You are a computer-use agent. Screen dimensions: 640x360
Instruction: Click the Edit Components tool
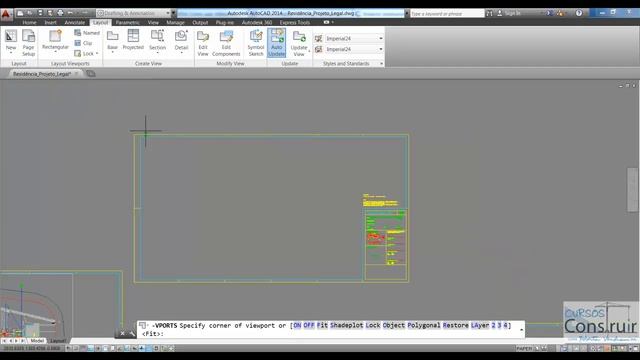click(226, 43)
